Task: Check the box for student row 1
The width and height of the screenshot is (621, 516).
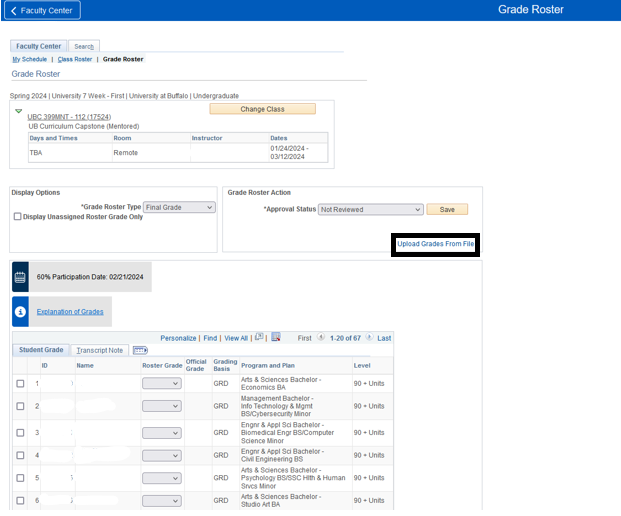Action: (x=20, y=383)
